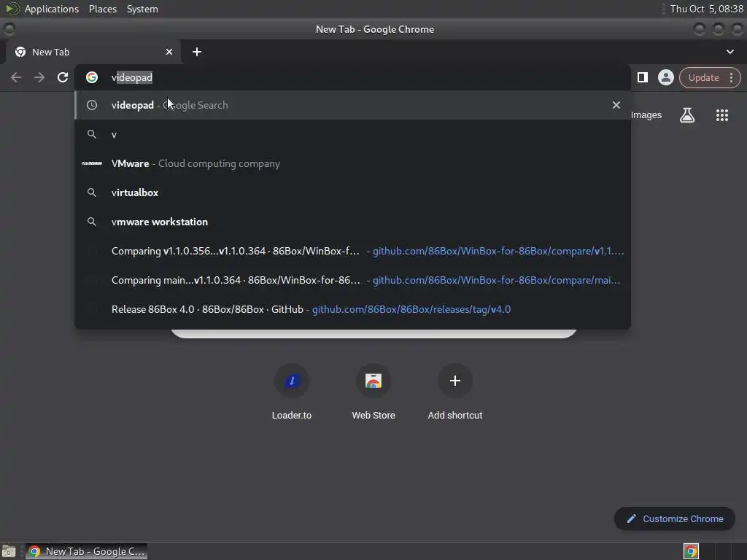This screenshot has width=747, height=560.
Task: Click the browser forward arrow
Action: pos(39,77)
